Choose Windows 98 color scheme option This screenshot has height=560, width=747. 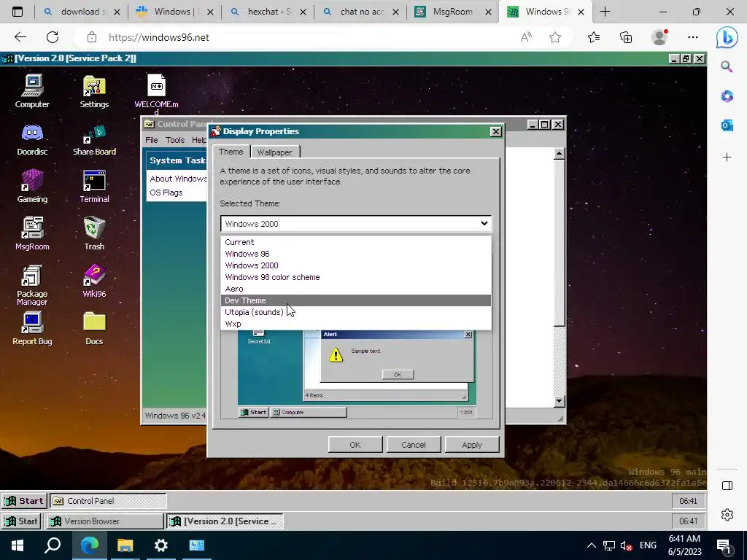pos(356,277)
